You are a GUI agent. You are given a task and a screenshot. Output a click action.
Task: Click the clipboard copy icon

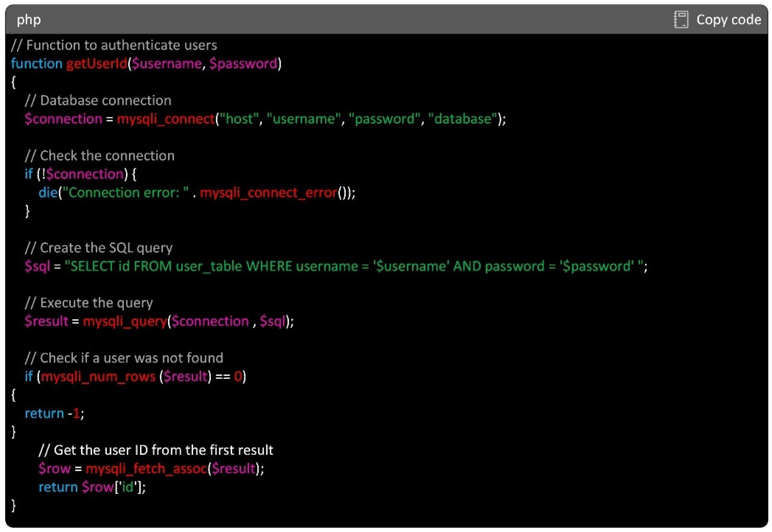click(x=681, y=19)
